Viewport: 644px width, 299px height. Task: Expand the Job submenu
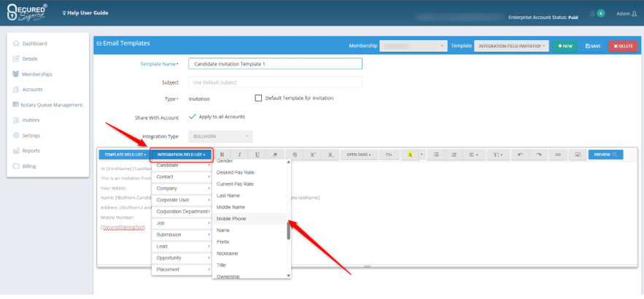[182, 223]
